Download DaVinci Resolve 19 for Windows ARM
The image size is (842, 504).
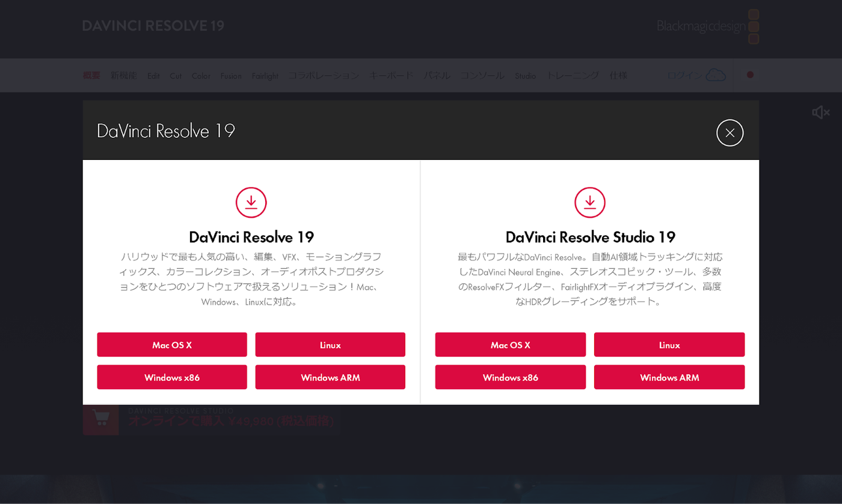(x=330, y=378)
